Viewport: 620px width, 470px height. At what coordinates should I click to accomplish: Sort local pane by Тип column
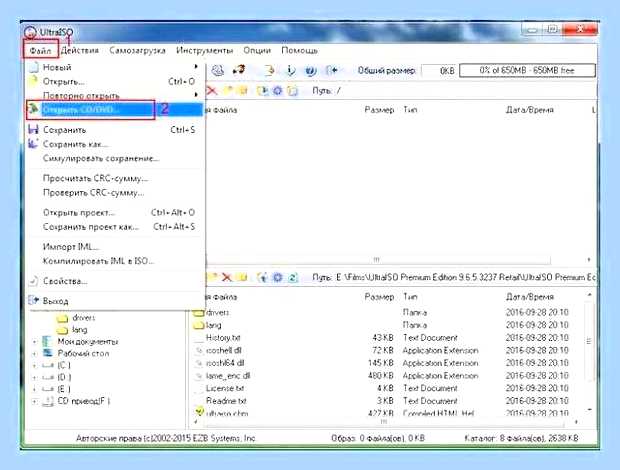click(x=410, y=296)
